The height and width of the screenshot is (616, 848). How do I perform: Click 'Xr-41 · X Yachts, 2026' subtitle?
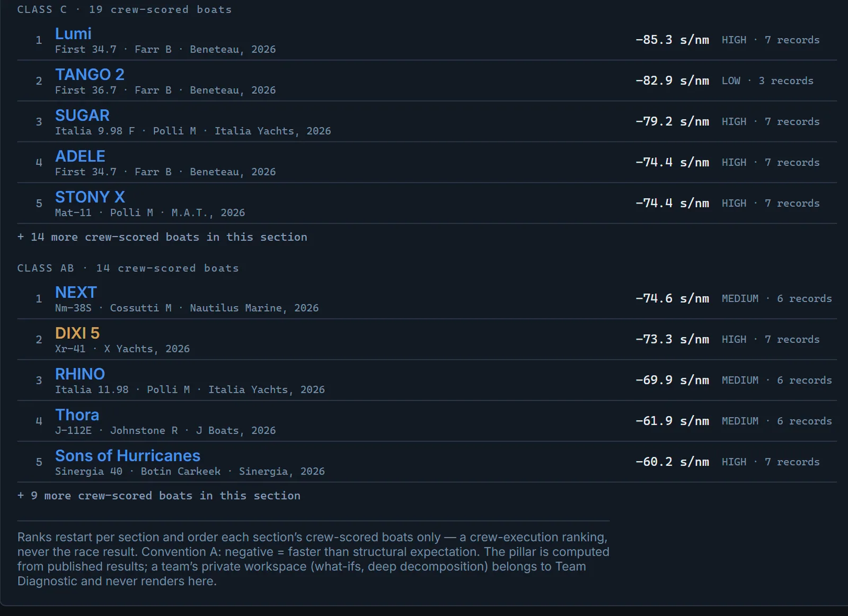click(122, 349)
